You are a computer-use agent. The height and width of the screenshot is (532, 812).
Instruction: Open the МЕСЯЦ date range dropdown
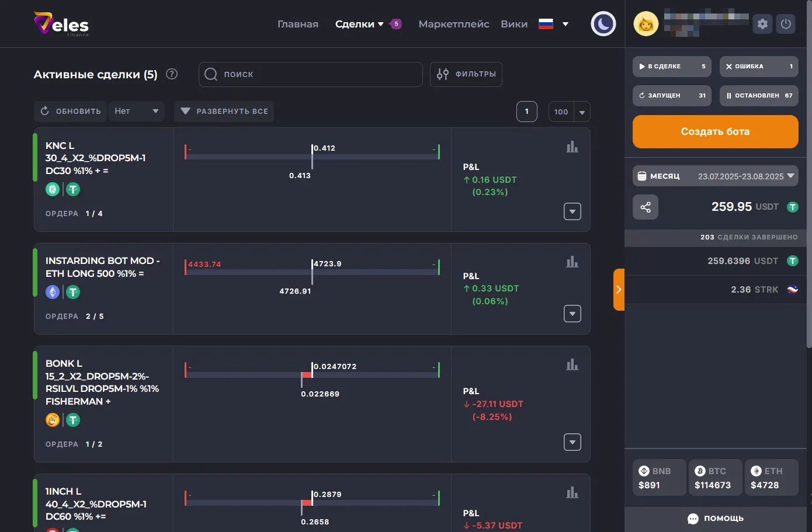click(715, 176)
